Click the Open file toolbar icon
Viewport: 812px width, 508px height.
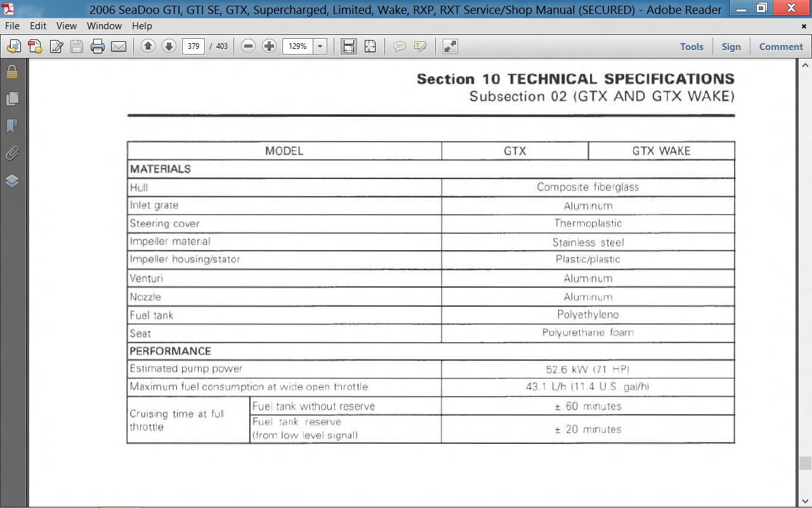14,46
